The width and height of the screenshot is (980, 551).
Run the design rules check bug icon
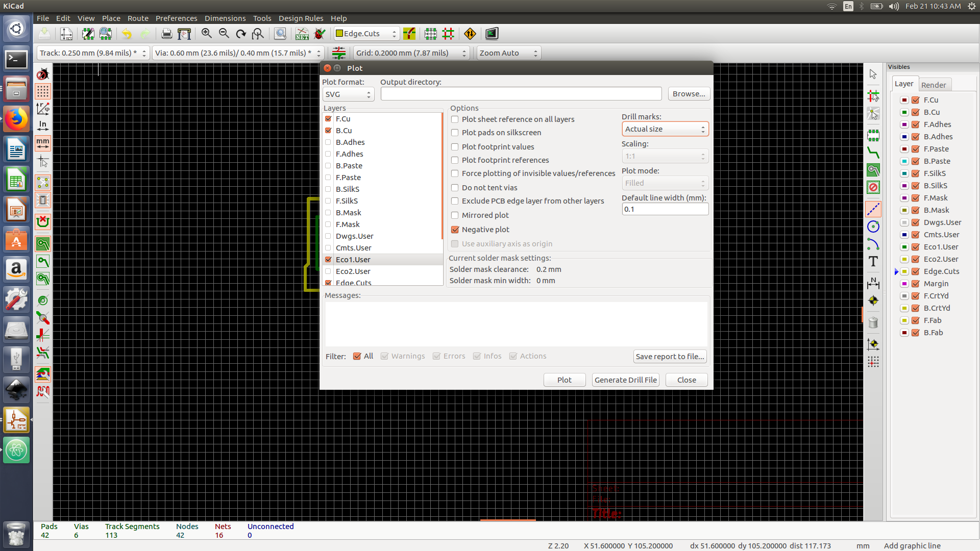click(320, 34)
